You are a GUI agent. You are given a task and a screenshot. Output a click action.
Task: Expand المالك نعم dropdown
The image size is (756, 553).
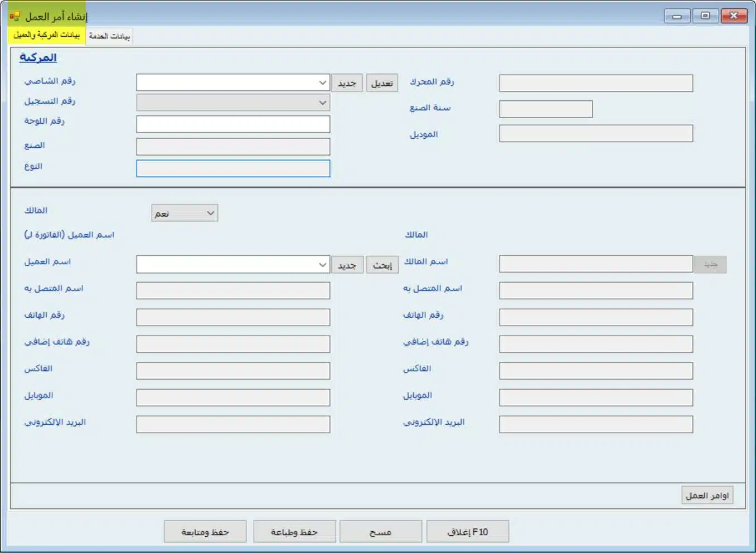tap(185, 213)
